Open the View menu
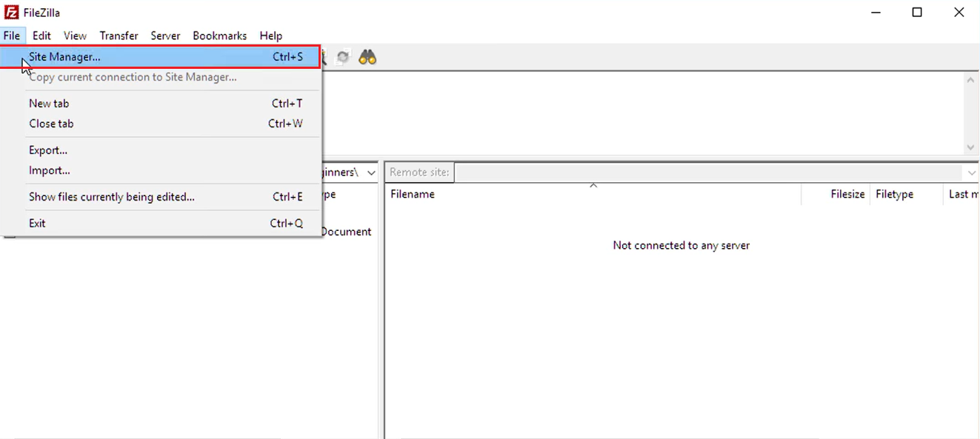 click(75, 36)
